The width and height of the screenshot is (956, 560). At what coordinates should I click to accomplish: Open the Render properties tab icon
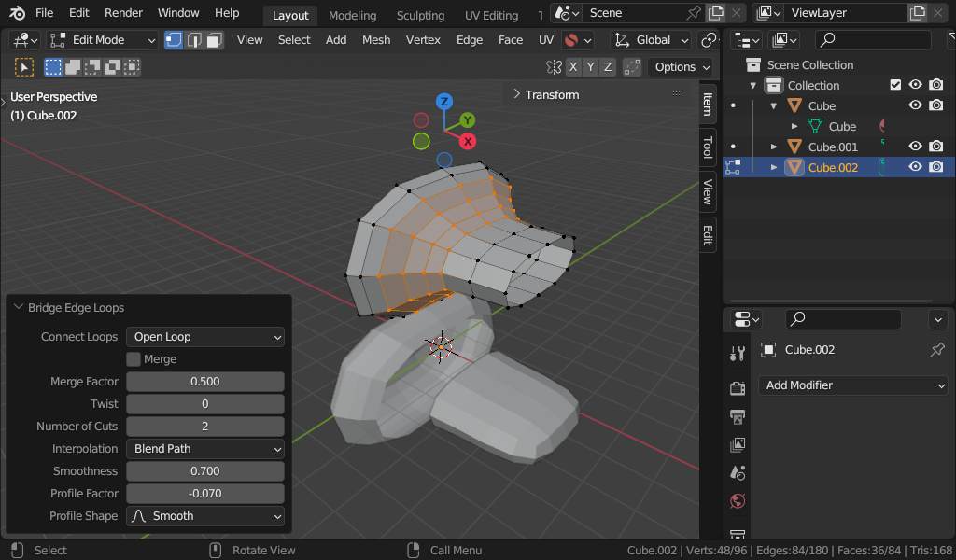coord(738,387)
